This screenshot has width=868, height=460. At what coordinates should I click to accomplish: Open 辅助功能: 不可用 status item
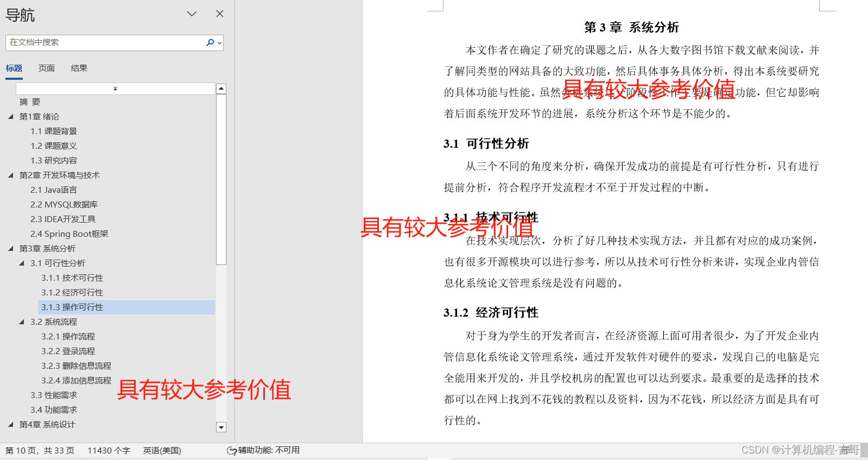click(x=269, y=450)
